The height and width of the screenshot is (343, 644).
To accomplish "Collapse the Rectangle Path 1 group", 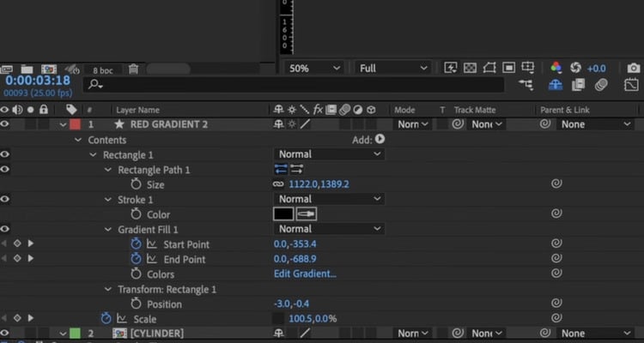I will (x=108, y=170).
